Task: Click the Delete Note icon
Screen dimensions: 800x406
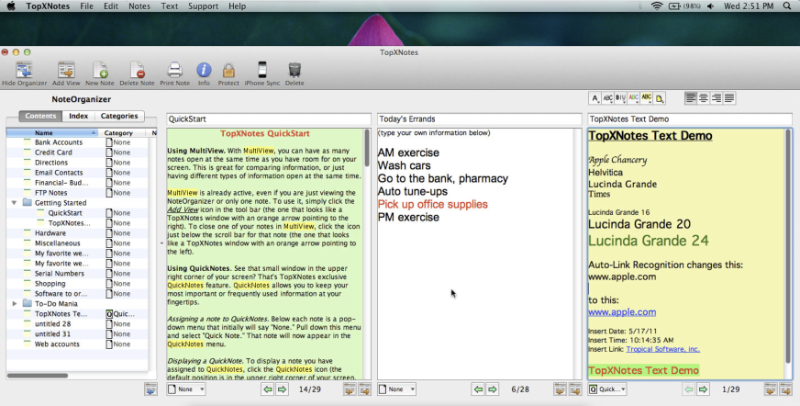Action: (137, 71)
